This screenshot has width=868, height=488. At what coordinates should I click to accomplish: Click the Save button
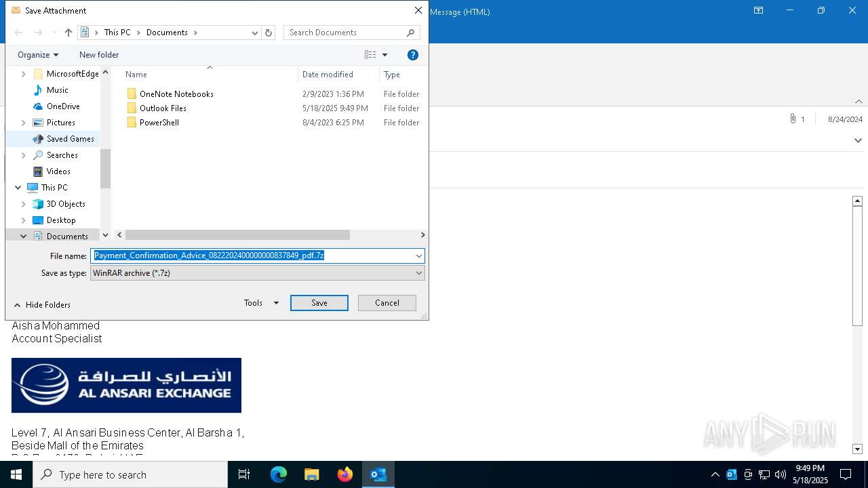(319, 303)
